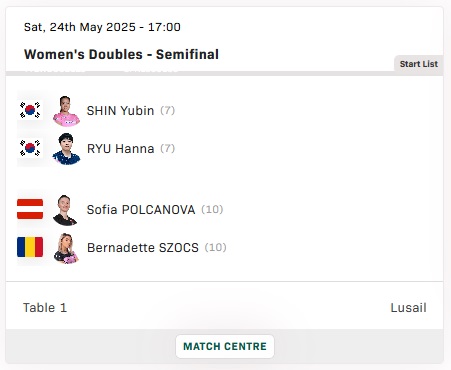The width and height of the screenshot is (451, 370).
Task: Select player name Sofia POLCANOVA
Action: (x=141, y=210)
